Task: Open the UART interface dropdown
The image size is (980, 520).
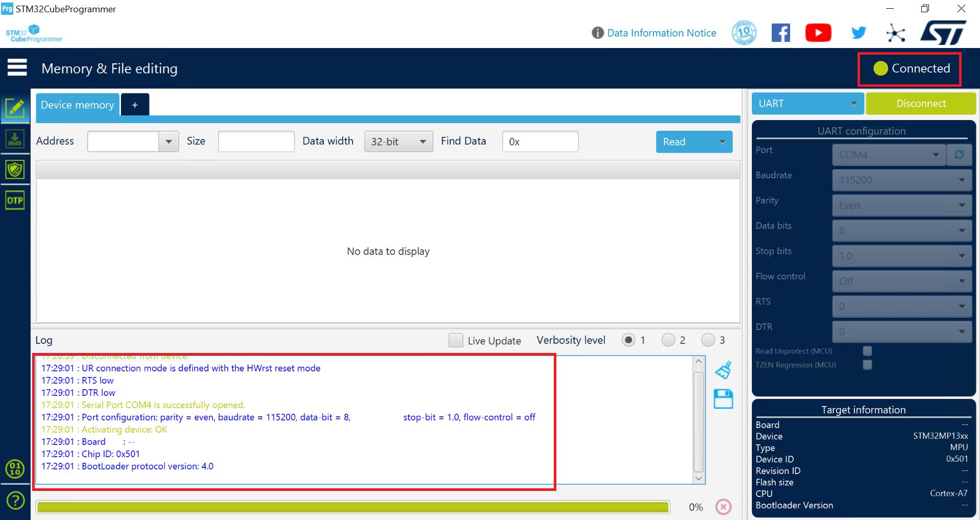Action: pyautogui.click(x=807, y=104)
